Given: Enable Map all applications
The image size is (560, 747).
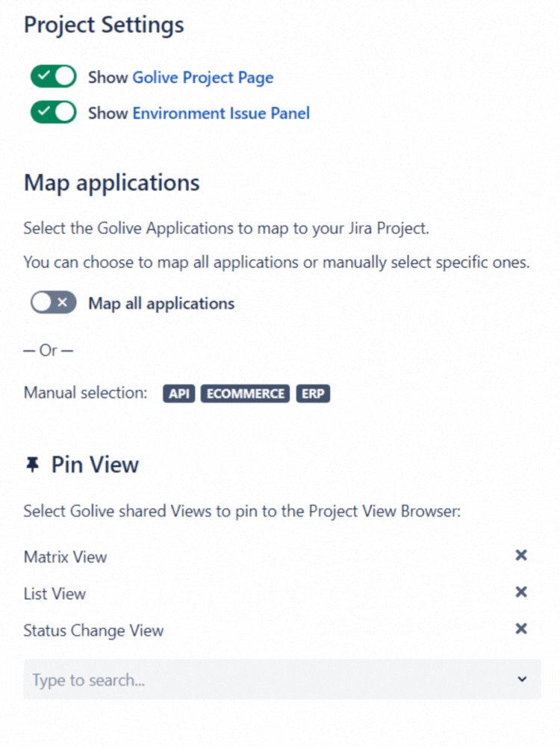Looking at the screenshot, I should click(52, 302).
